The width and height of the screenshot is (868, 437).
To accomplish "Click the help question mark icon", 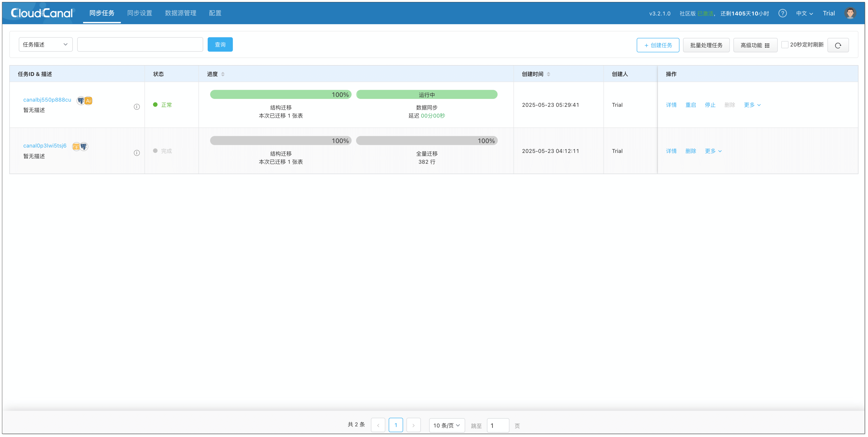I will click(x=782, y=13).
